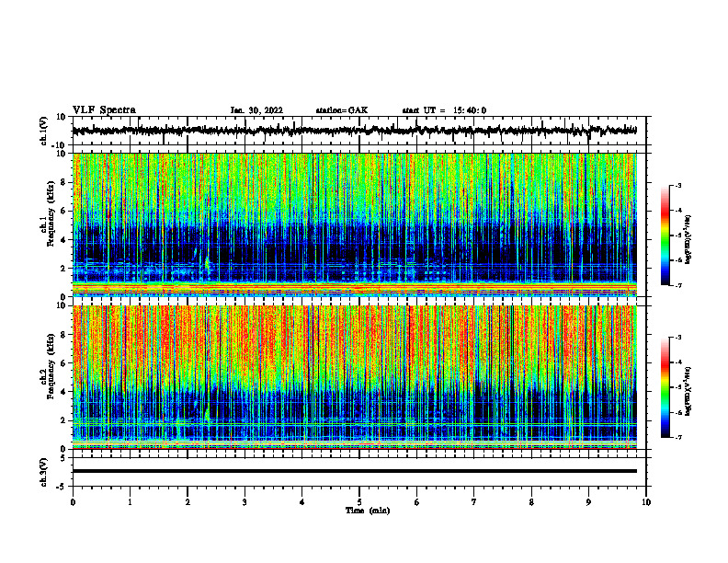728x563 pixels.
Task: Click the "4" kHz tick on ch.2 spectrogram
Action: coord(63,392)
